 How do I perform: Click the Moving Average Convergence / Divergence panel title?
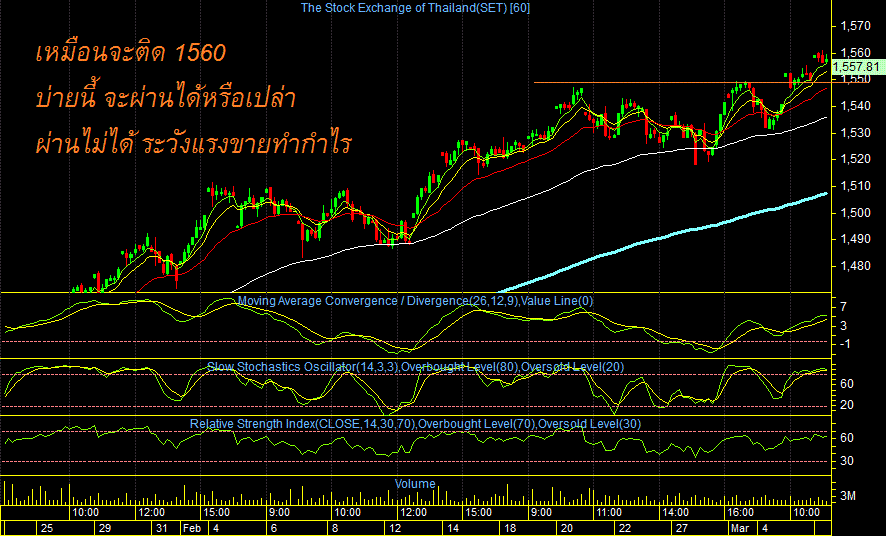(x=415, y=301)
